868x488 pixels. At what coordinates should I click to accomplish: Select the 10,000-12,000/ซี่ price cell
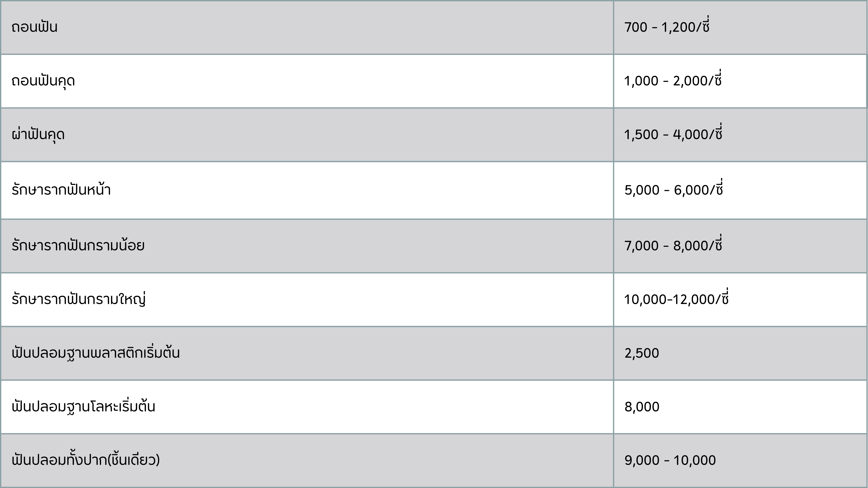(x=676, y=300)
